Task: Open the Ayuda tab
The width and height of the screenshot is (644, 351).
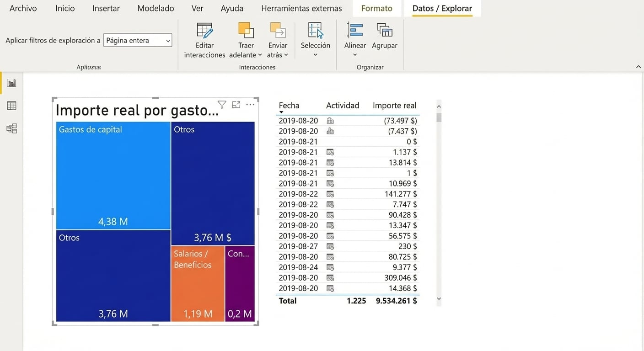Action: [232, 8]
